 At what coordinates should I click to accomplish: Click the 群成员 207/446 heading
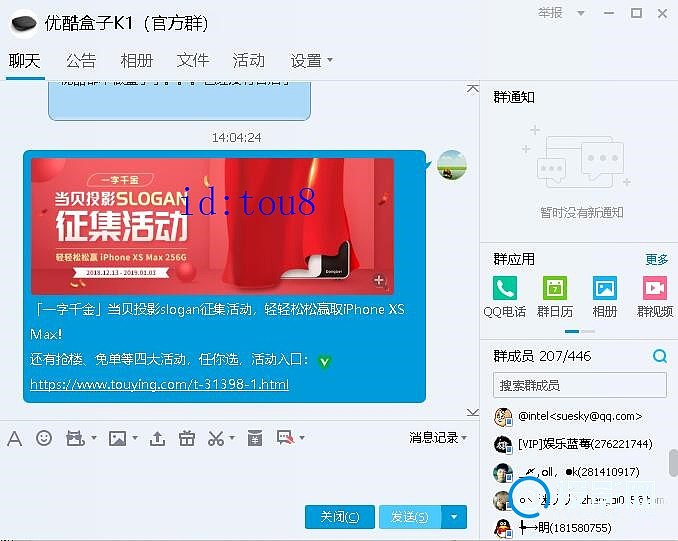(x=542, y=356)
